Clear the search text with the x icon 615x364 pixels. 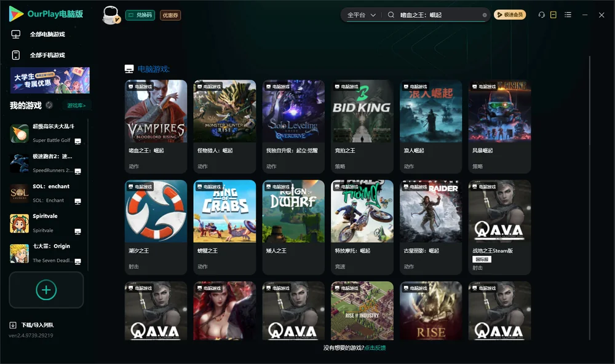[x=485, y=15]
